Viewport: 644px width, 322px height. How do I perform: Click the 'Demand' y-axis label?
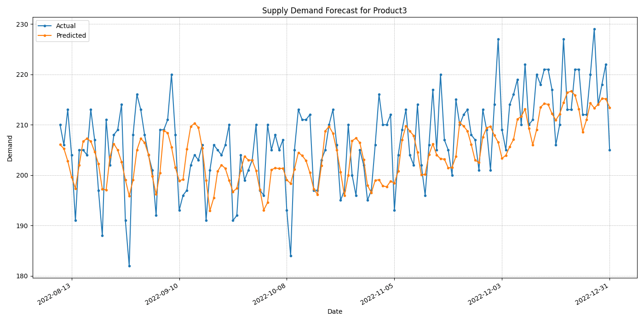[x=10, y=148]
